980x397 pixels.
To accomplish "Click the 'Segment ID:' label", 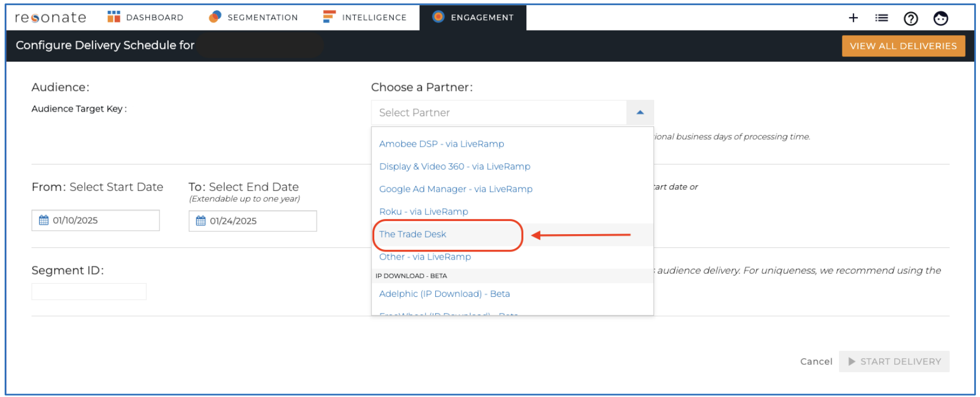I will [x=68, y=270].
